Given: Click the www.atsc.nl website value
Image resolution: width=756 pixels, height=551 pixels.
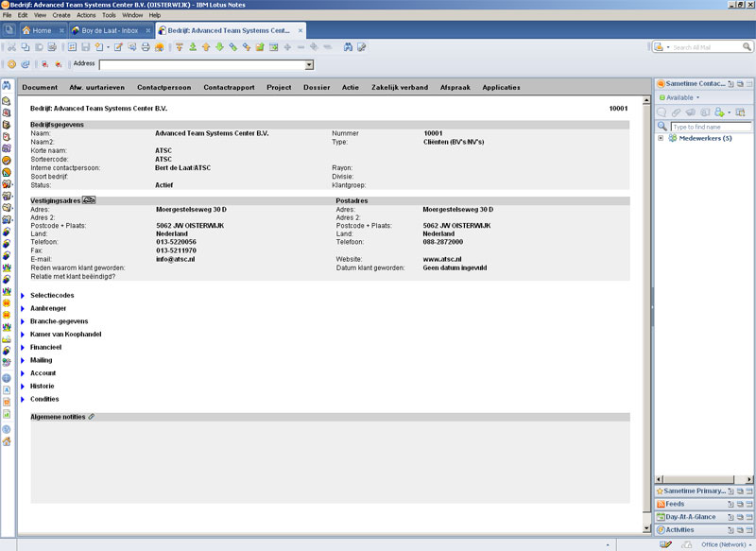Looking at the screenshot, I should (x=442, y=259).
